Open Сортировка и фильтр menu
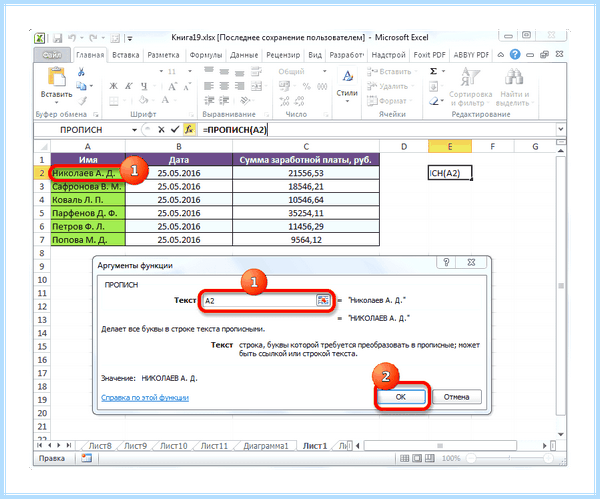Screen dimensions: 600x499 [470, 86]
